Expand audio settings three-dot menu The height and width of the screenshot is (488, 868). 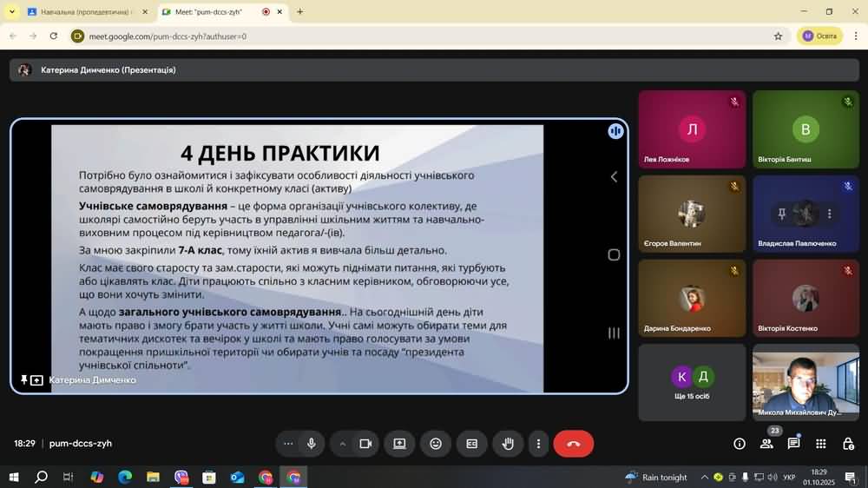pyautogui.click(x=288, y=444)
